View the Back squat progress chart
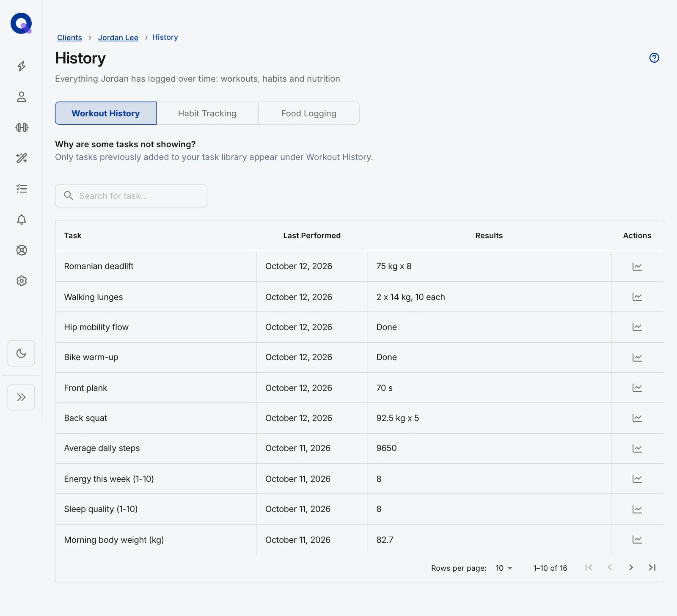This screenshot has width=677, height=616. (637, 418)
